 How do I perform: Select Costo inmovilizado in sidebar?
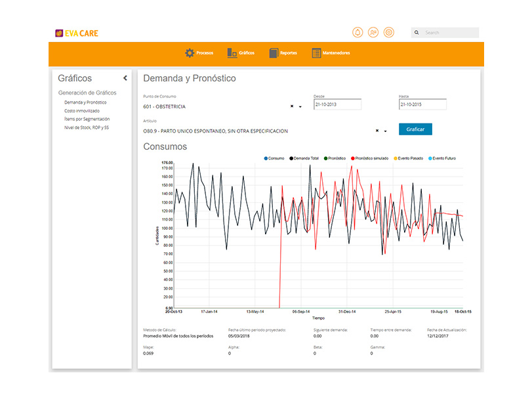tap(82, 111)
